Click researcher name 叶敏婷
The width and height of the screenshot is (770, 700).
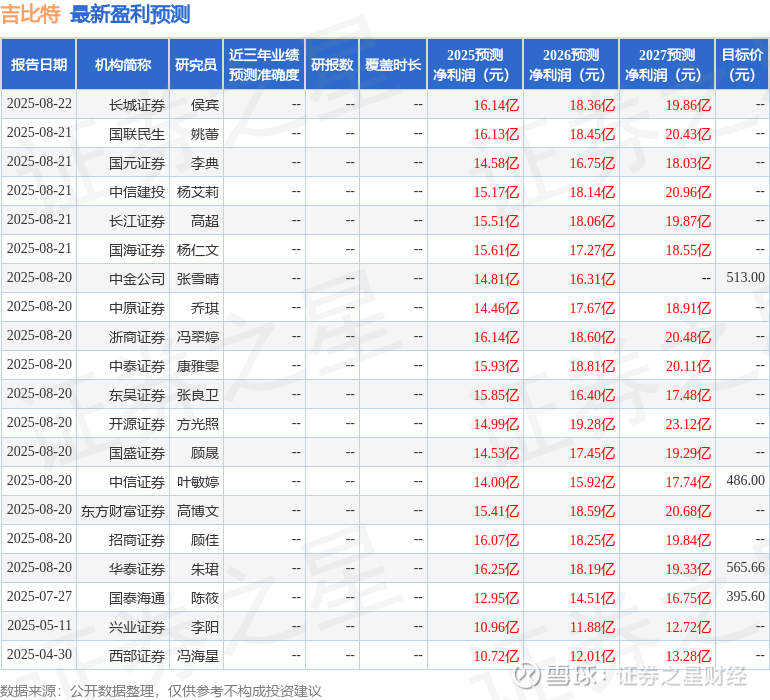[x=198, y=482]
